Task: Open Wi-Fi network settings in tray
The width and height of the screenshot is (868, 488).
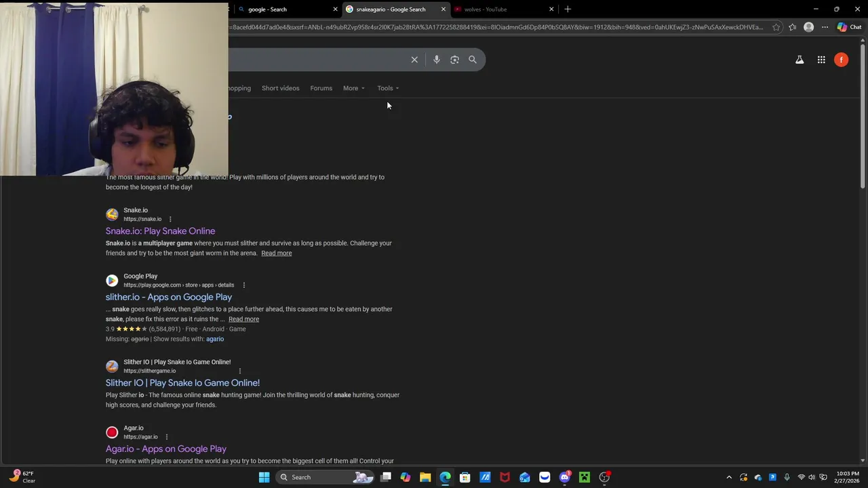Action: (801, 477)
